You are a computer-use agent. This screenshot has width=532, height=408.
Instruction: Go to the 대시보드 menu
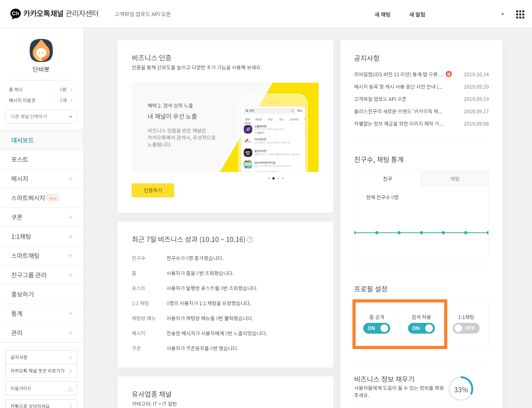(x=42, y=140)
